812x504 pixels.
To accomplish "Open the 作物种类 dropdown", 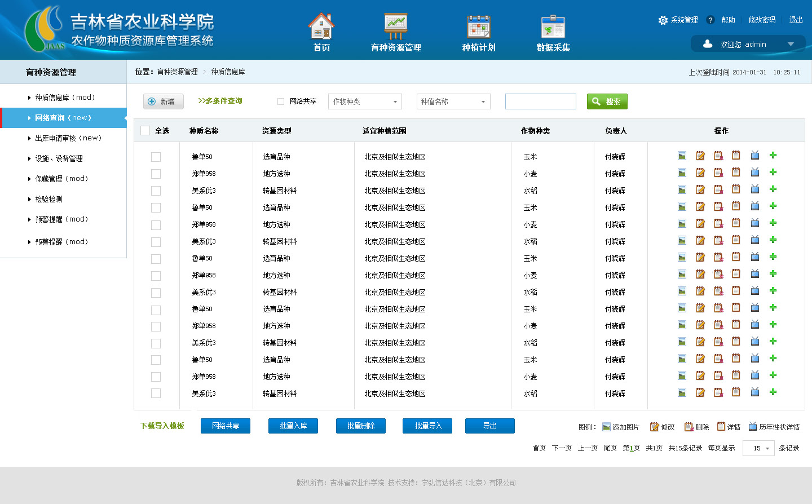I will click(x=365, y=101).
